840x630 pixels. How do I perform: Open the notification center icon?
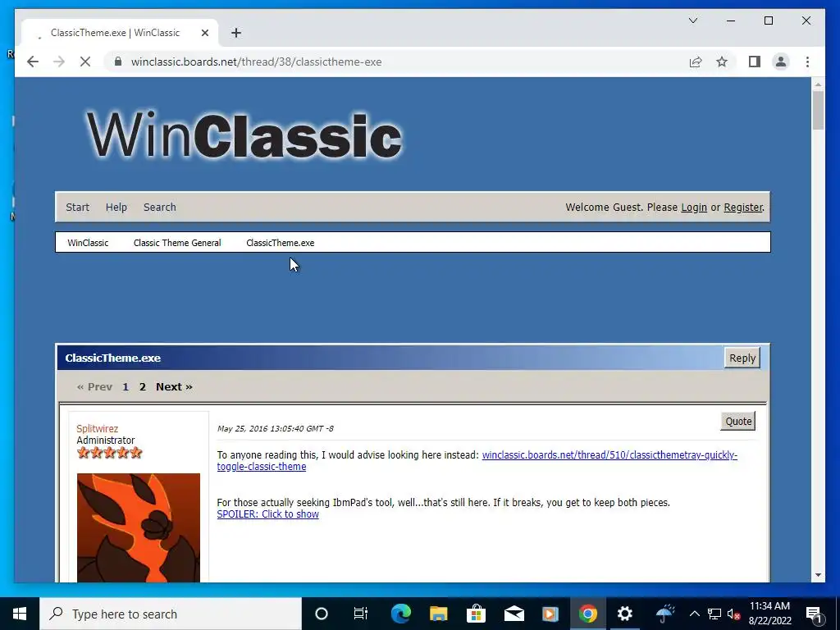[815, 614]
